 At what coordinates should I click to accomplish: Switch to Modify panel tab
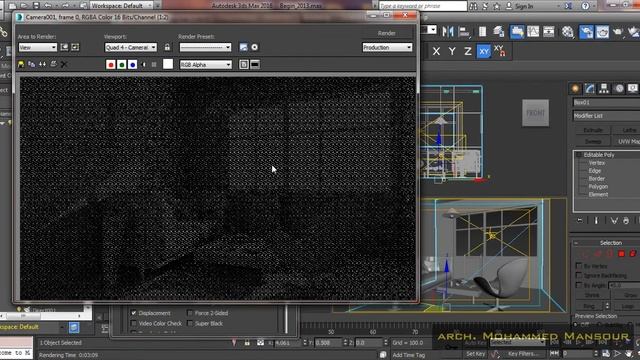pos(590,88)
